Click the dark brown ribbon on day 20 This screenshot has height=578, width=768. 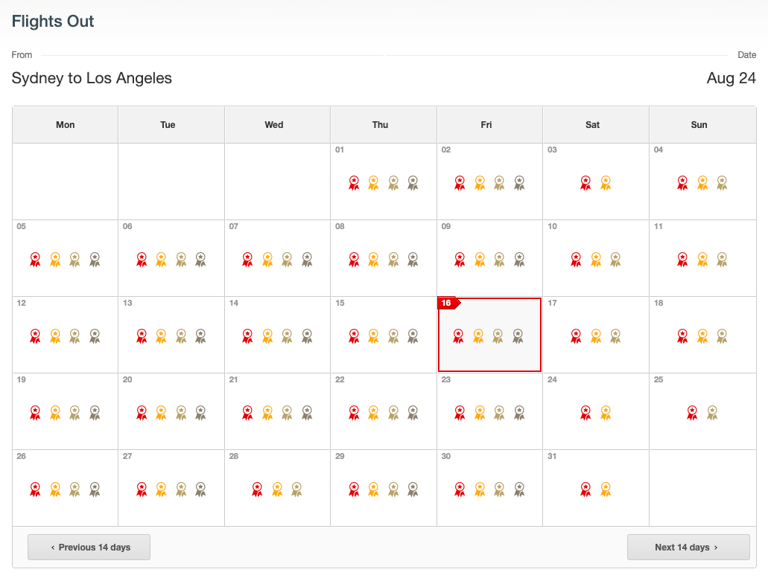200,412
